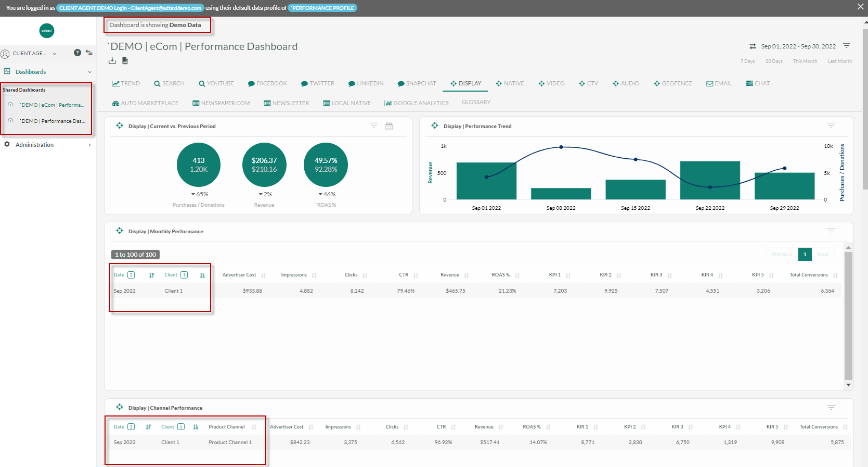
Task: Toggle Date sort in Channel Performance
Action: point(148,427)
